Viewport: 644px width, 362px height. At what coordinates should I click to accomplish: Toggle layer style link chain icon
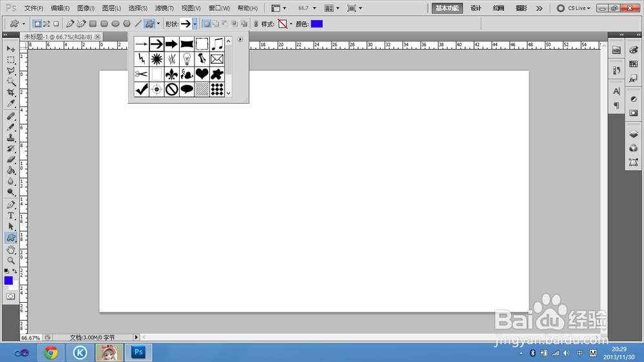coord(256,24)
